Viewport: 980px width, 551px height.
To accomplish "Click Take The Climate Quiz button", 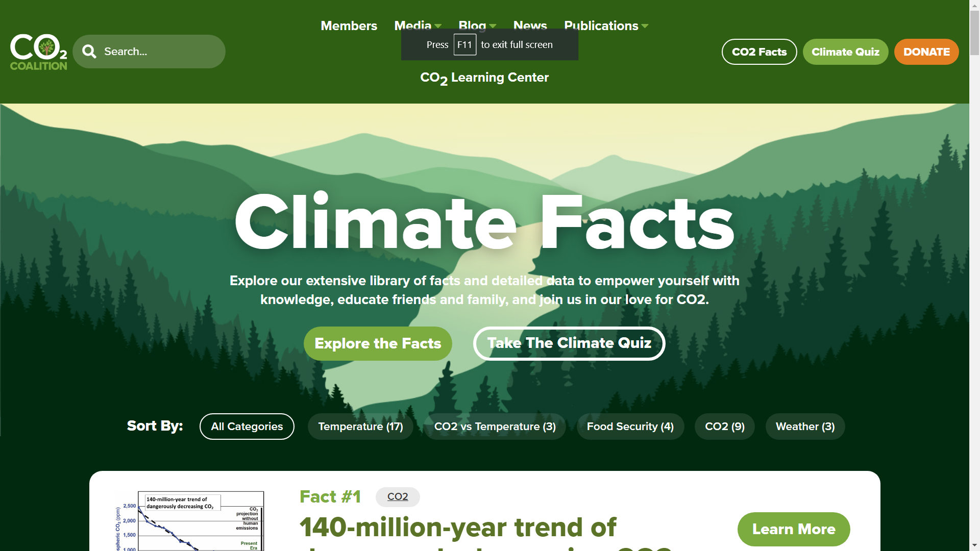I will (569, 343).
